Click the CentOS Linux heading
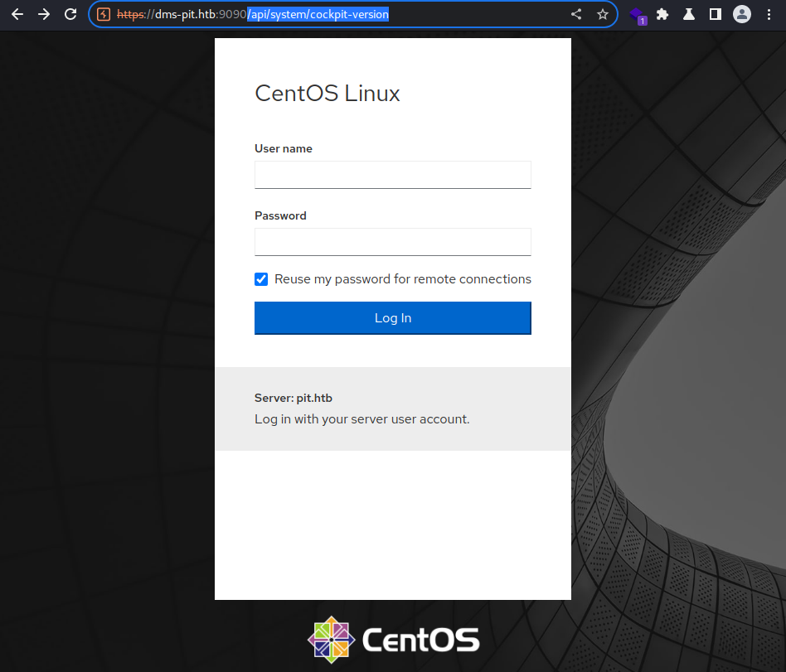Viewport: 786px width, 672px height. click(327, 93)
